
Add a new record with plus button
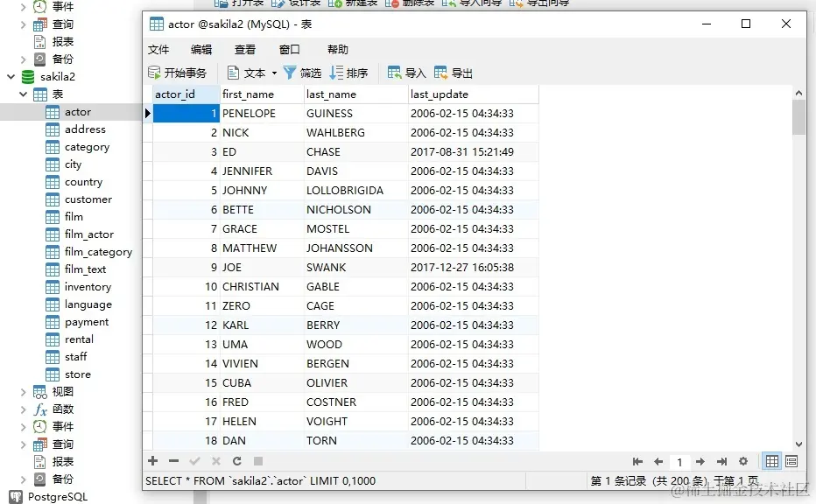point(153,461)
